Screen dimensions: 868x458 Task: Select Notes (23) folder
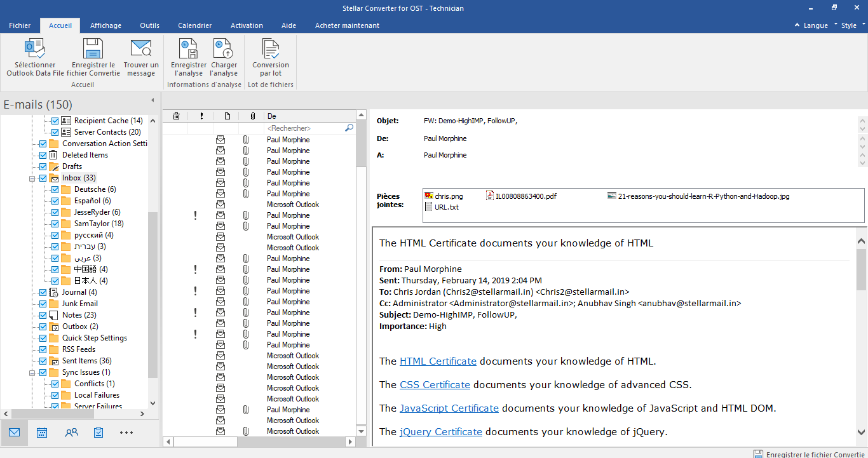pyautogui.click(x=79, y=315)
